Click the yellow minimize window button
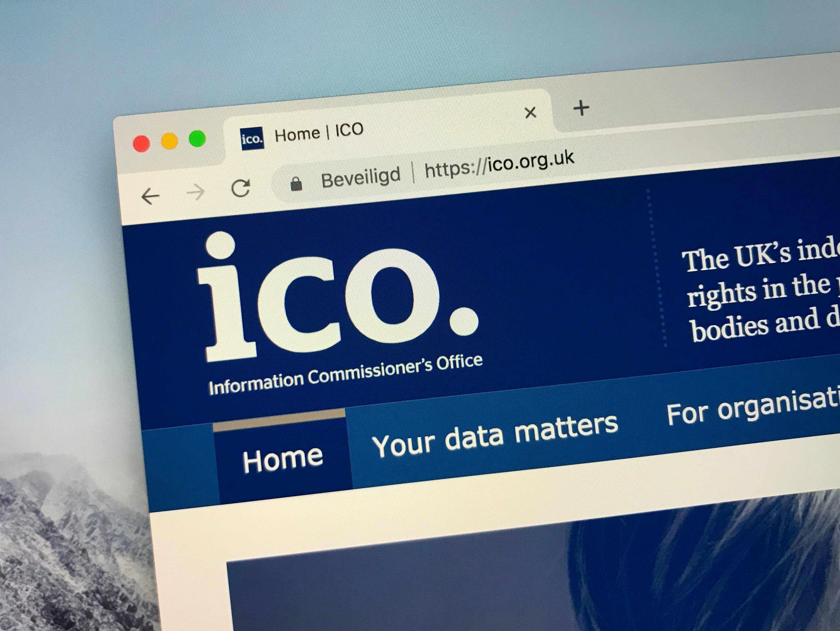840x631 pixels. pos(169,141)
